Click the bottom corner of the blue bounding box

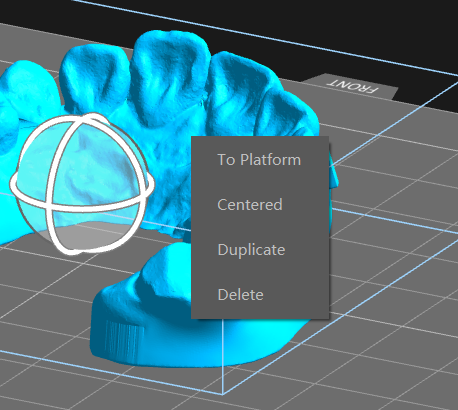(x=223, y=395)
